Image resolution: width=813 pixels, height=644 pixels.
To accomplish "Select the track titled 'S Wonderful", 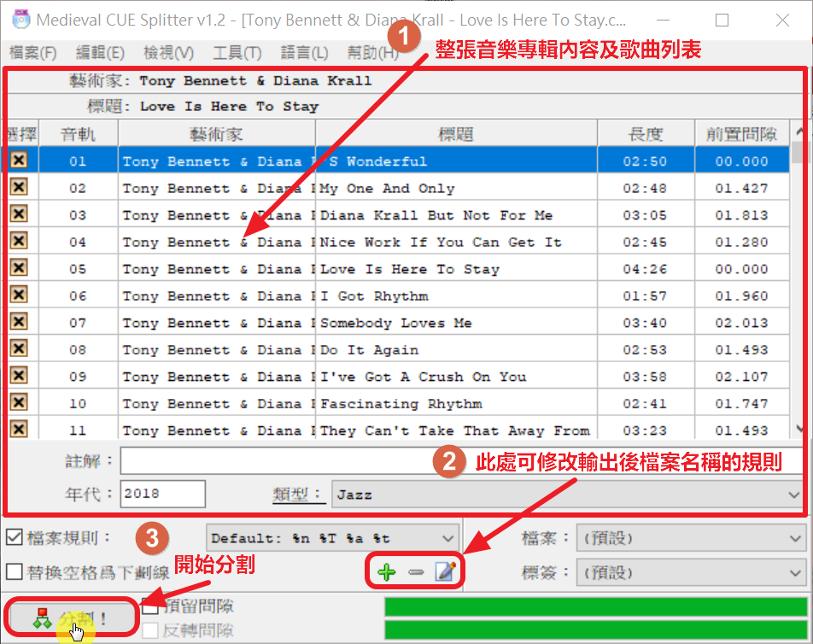I will pos(456,161).
